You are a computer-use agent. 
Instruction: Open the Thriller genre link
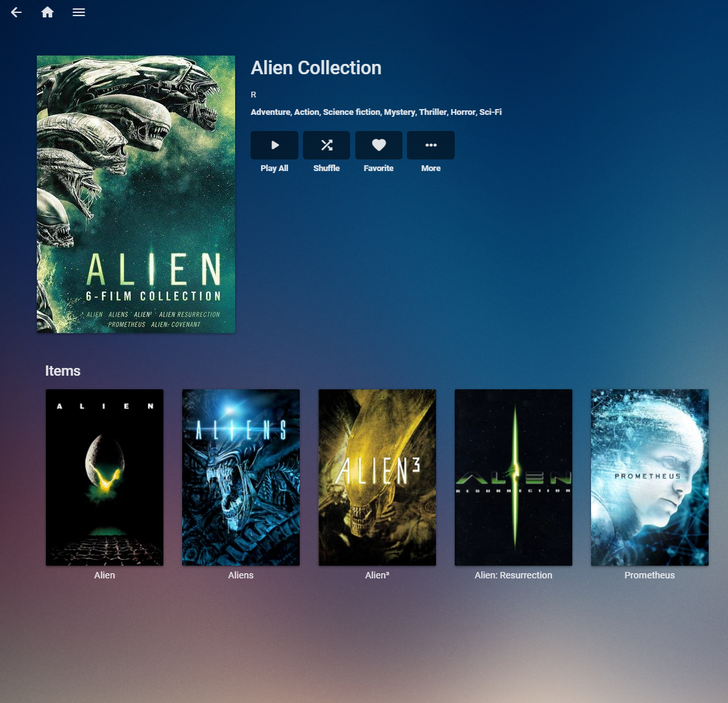point(433,112)
